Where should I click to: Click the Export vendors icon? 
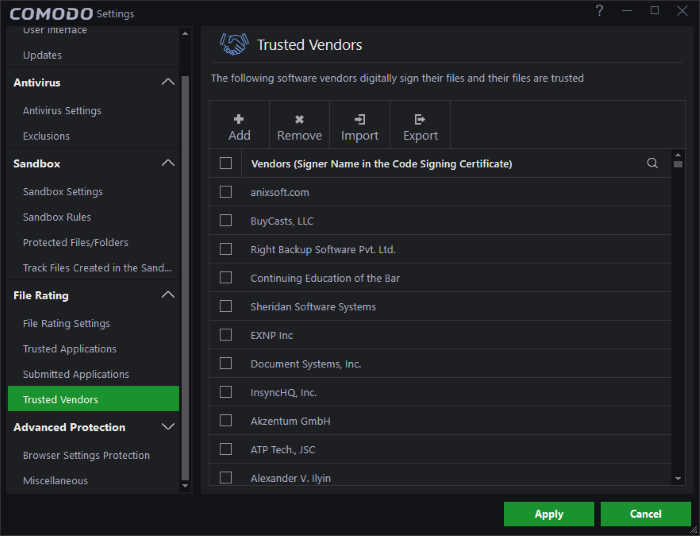tap(420, 119)
